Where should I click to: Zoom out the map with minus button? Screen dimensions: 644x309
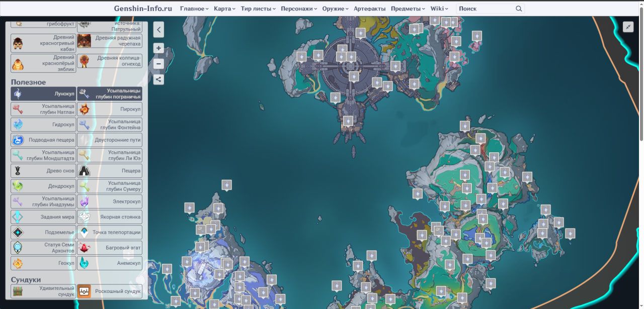pos(158,64)
